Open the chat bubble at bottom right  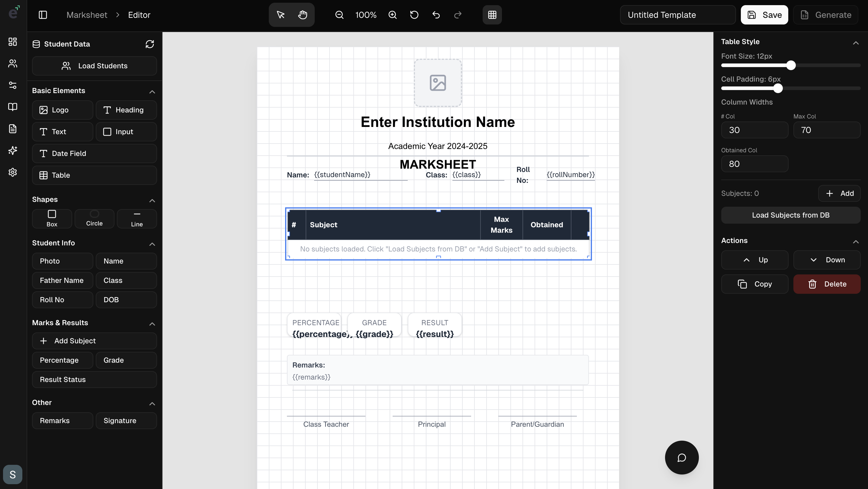click(682, 457)
